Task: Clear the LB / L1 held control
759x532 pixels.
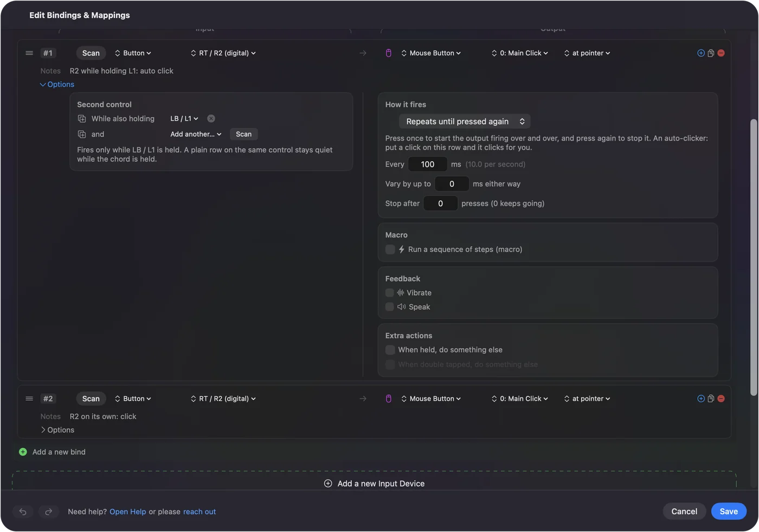Action: point(211,119)
